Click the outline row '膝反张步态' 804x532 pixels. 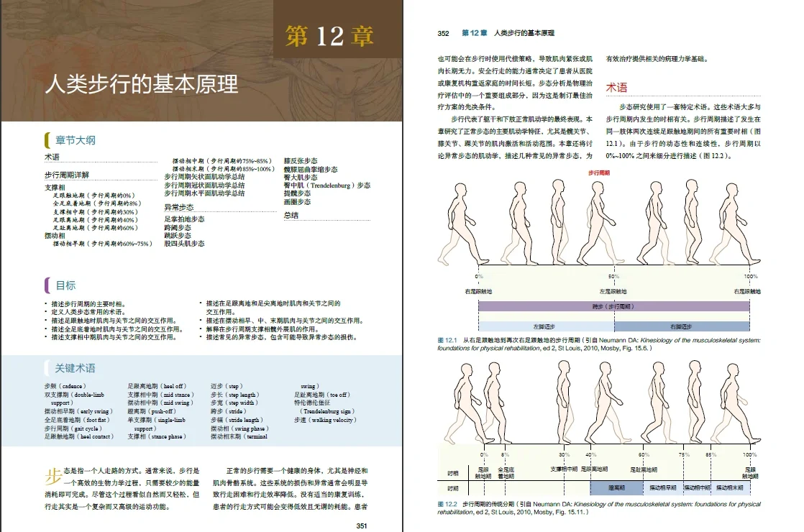pos(301,161)
